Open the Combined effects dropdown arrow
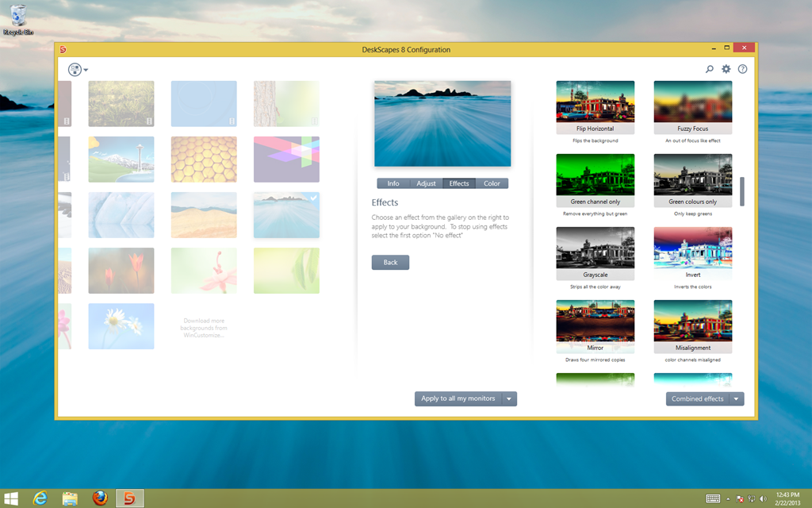 point(735,398)
